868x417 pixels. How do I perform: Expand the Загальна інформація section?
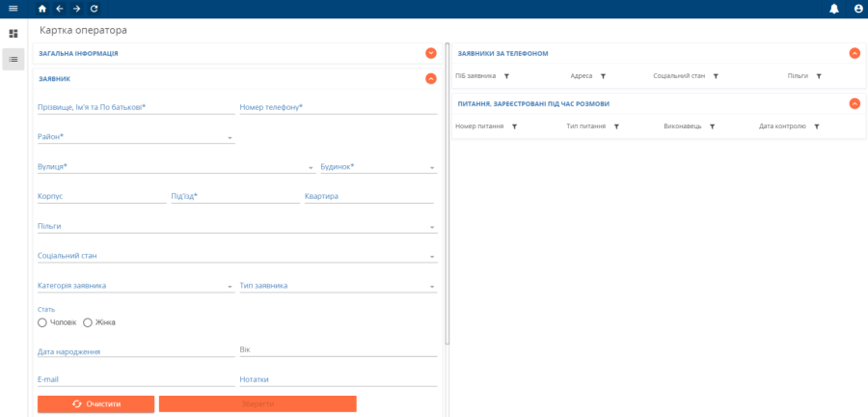click(x=431, y=53)
